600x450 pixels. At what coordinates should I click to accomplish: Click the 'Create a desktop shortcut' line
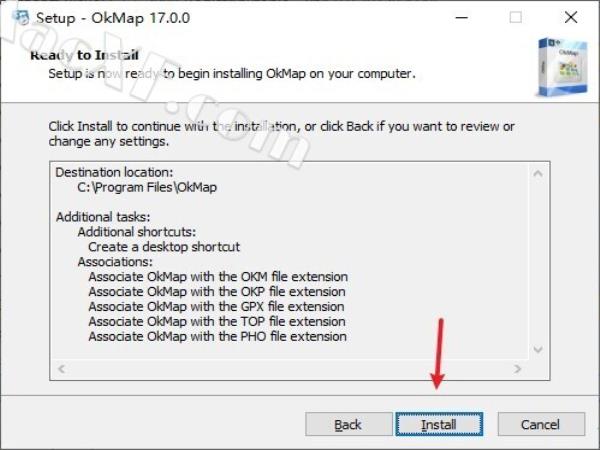pyautogui.click(x=164, y=246)
